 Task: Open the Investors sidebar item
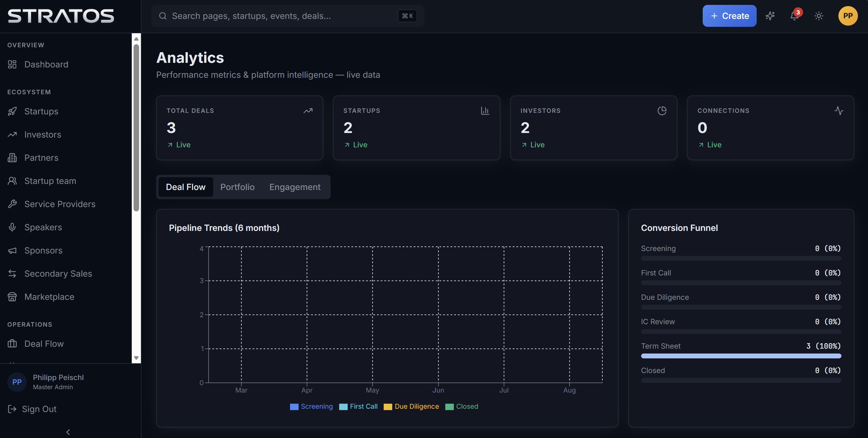(x=66, y=135)
